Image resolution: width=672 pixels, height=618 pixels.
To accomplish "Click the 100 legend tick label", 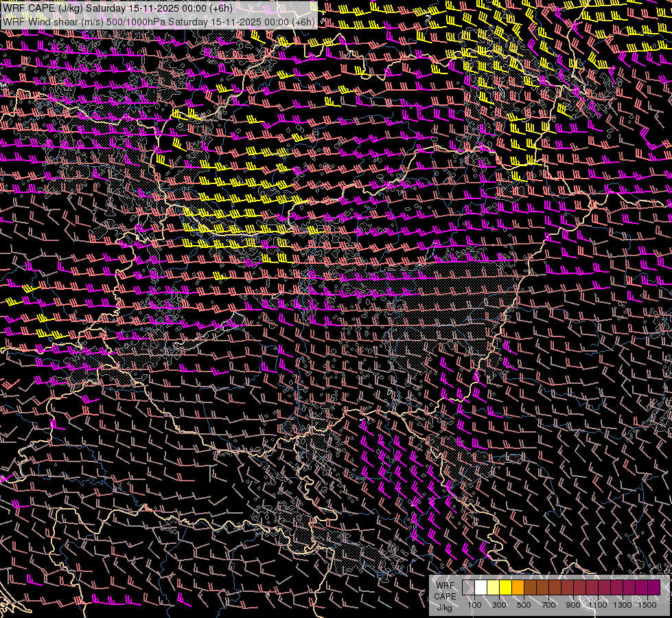I will pyautogui.click(x=474, y=605).
